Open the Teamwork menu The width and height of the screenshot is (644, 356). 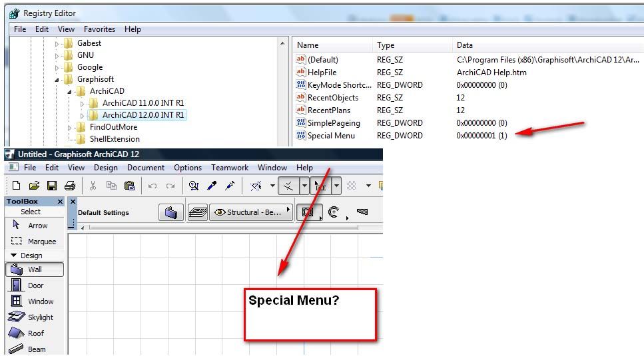(230, 167)
